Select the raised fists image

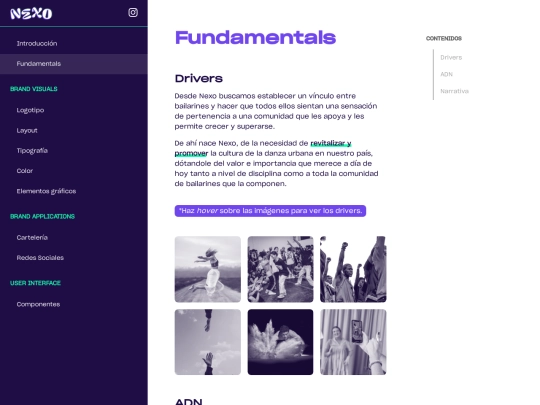point(353,269)
